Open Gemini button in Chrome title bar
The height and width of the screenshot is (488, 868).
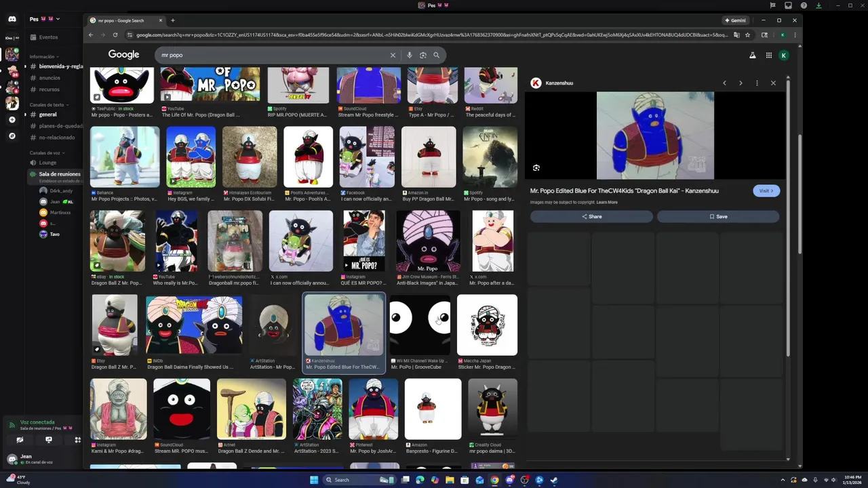point(735,20)
